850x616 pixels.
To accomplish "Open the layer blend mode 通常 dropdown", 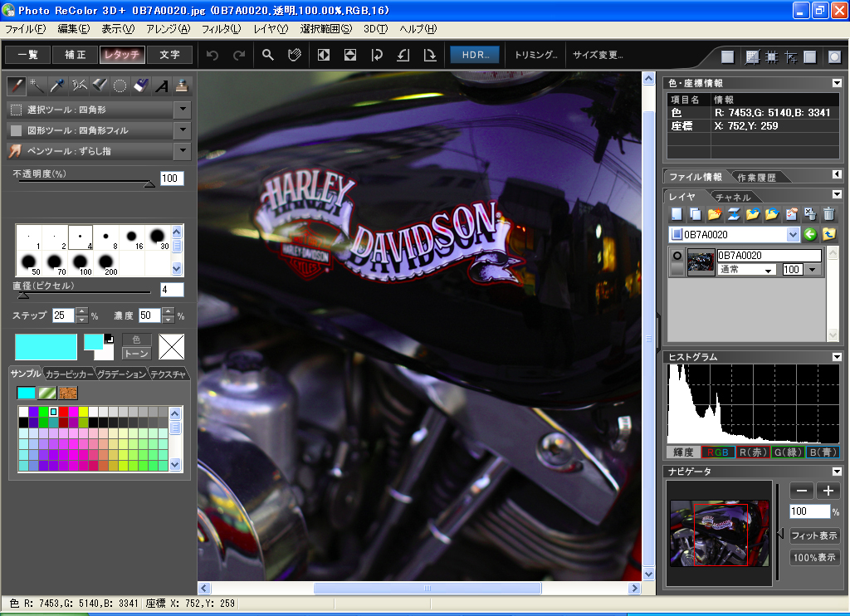I will coord(769,270).
